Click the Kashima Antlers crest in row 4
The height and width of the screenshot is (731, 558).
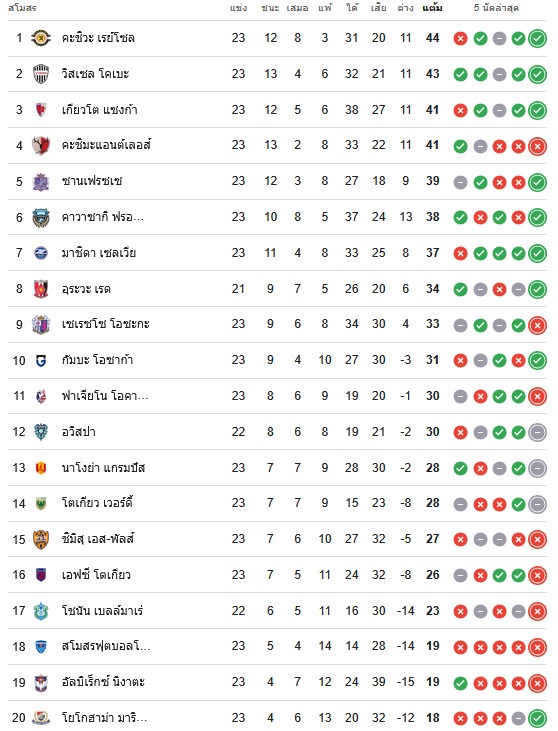[x=41, y=145]
